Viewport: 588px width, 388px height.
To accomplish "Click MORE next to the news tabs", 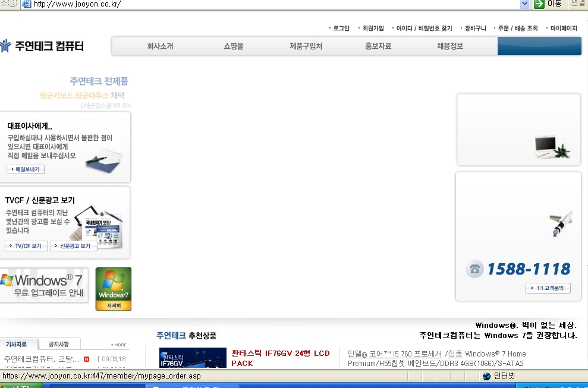I will coord(119,345).
